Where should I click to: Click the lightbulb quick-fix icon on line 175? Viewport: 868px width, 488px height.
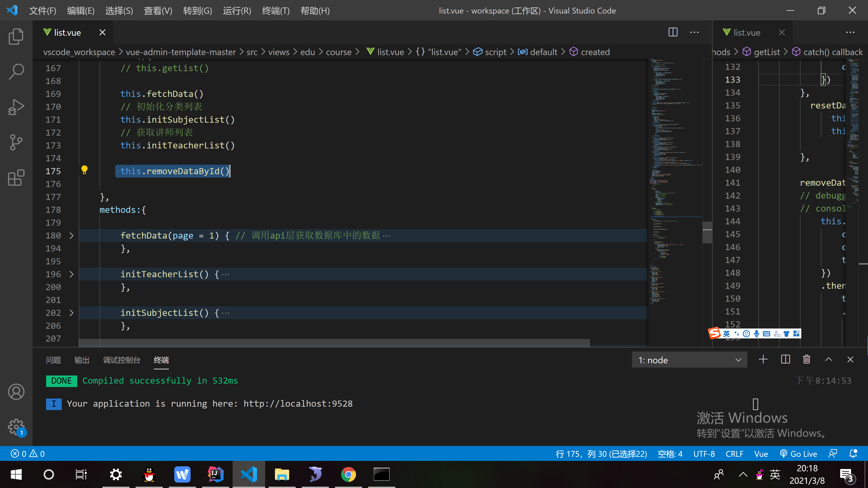84,170
